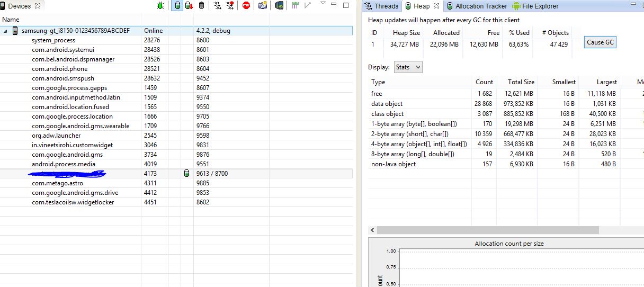
Task: Click the Dump HPROF file icon
Action: (x=189, y=5)
